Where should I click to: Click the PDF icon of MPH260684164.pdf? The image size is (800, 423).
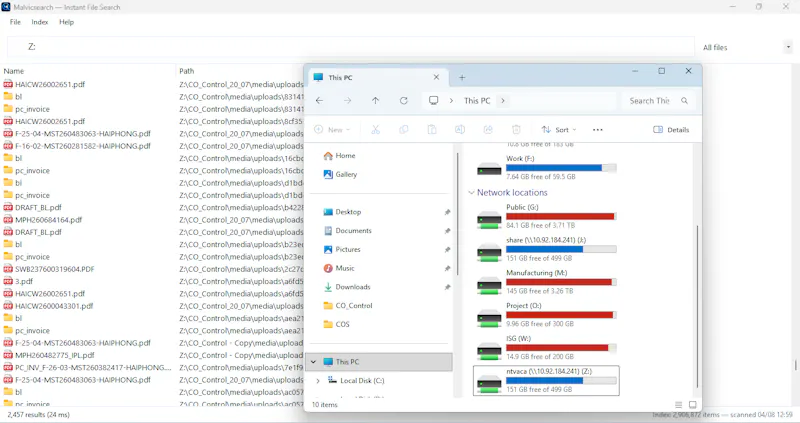click(8, 220)
